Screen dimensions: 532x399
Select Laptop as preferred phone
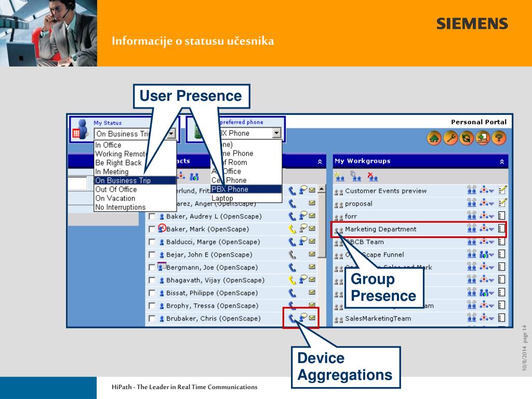pos(246,198)
